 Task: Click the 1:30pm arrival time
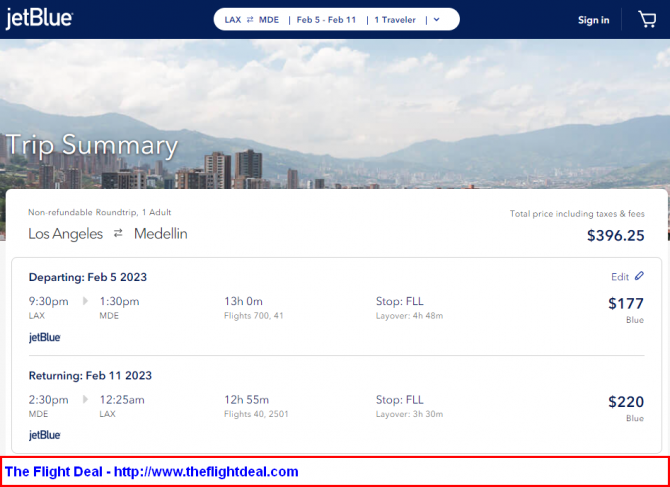pyautogui.click(x=120, y=302)
